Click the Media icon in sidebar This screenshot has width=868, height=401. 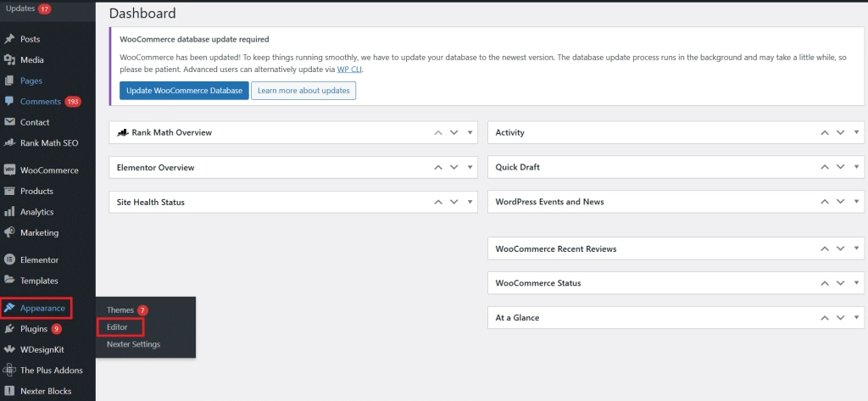(x=9, y=60)
